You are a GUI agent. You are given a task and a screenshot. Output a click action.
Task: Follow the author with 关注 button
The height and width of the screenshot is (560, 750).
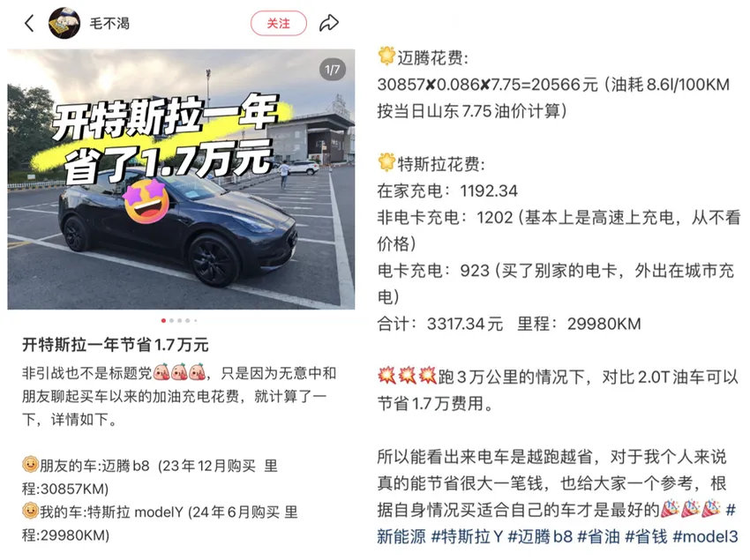[278, 23]
